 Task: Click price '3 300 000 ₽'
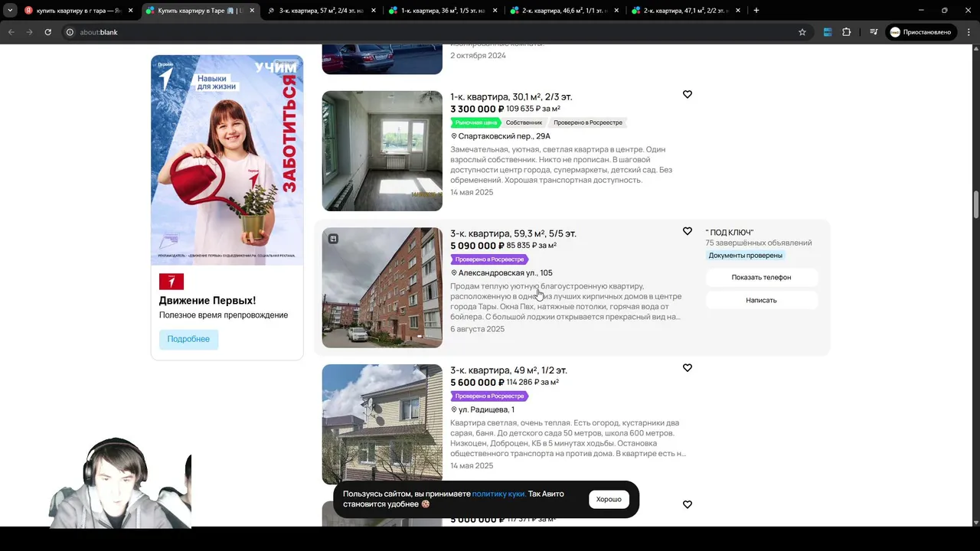477,109
